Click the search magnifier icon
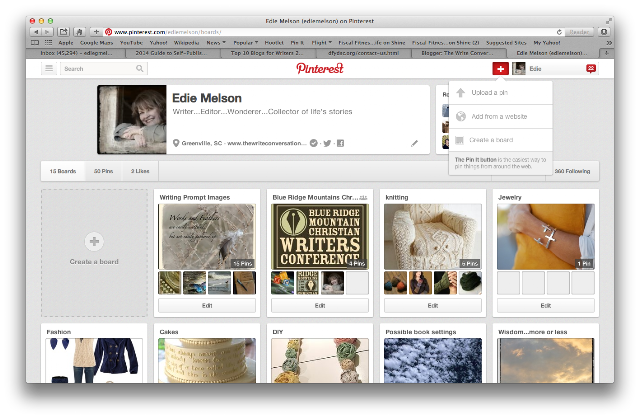This screenshot has height=419, width=640. [140, 69]
